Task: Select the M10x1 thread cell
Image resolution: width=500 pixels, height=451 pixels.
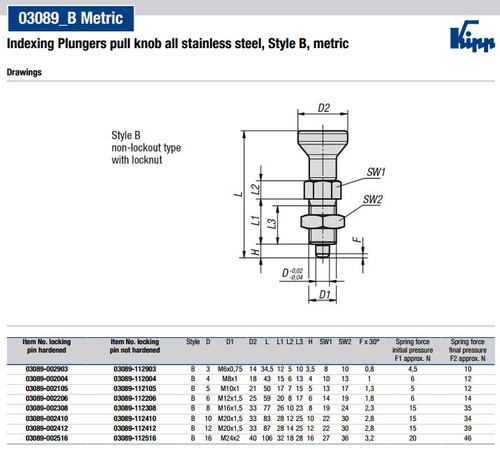Action: [x=230, y=389]
